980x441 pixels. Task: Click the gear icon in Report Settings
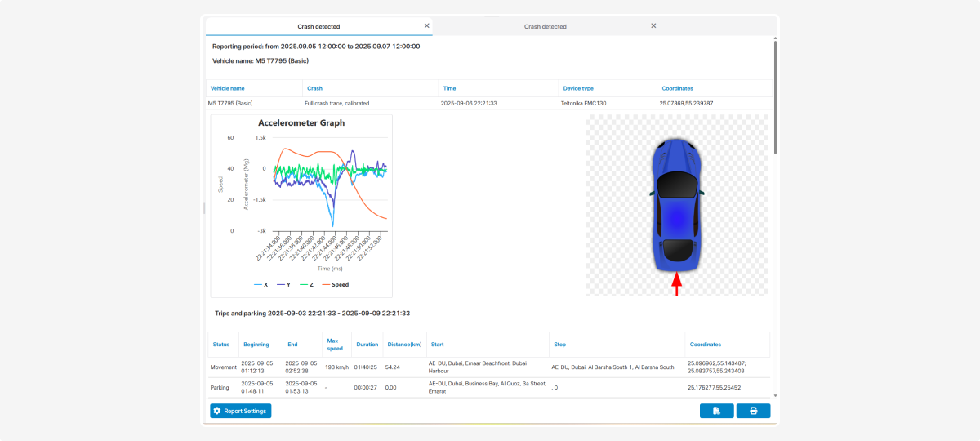tap(217, 411)
